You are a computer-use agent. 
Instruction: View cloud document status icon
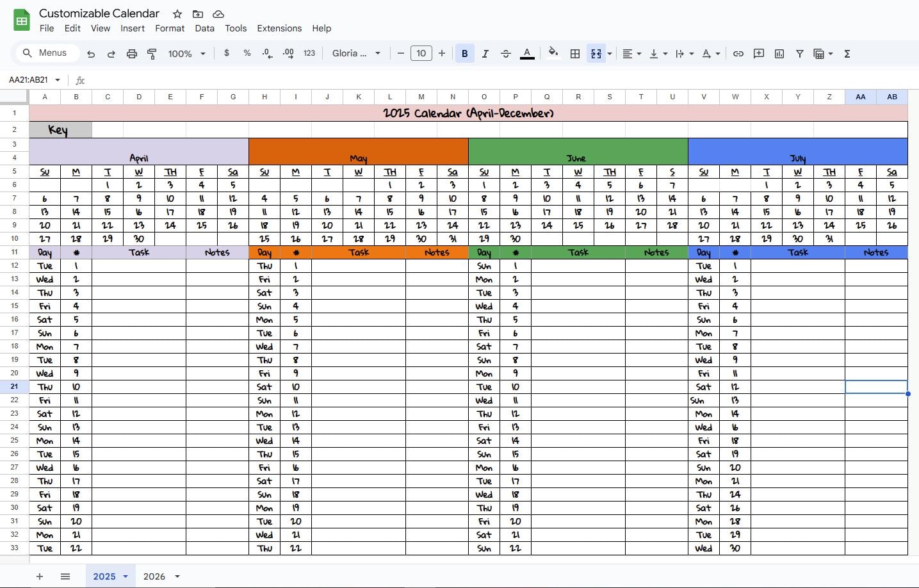[x=218, y=14]
